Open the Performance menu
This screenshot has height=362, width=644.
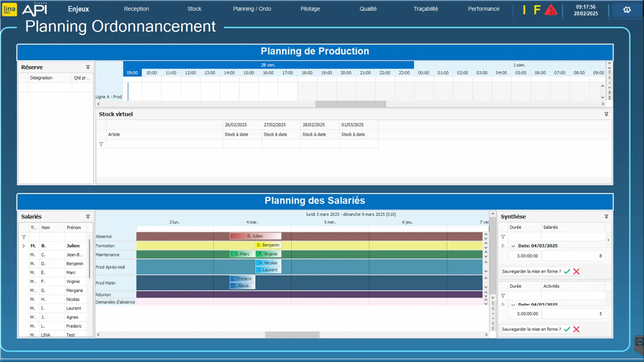tap(483, 9)
